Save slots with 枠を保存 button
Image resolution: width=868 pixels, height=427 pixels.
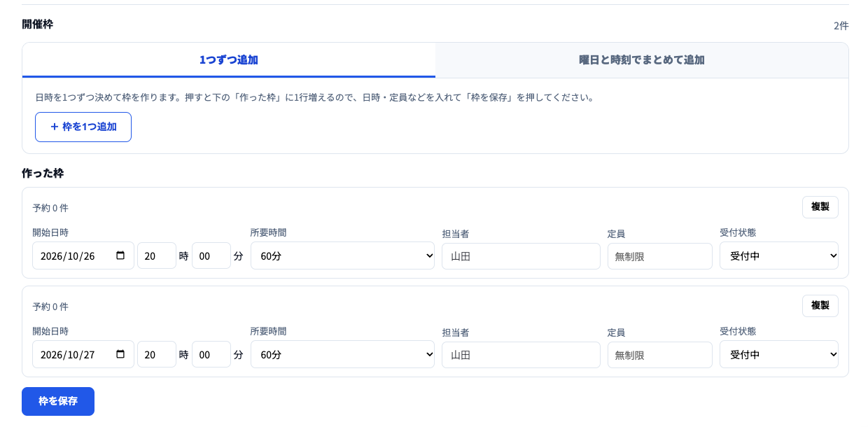pos(58,401)
